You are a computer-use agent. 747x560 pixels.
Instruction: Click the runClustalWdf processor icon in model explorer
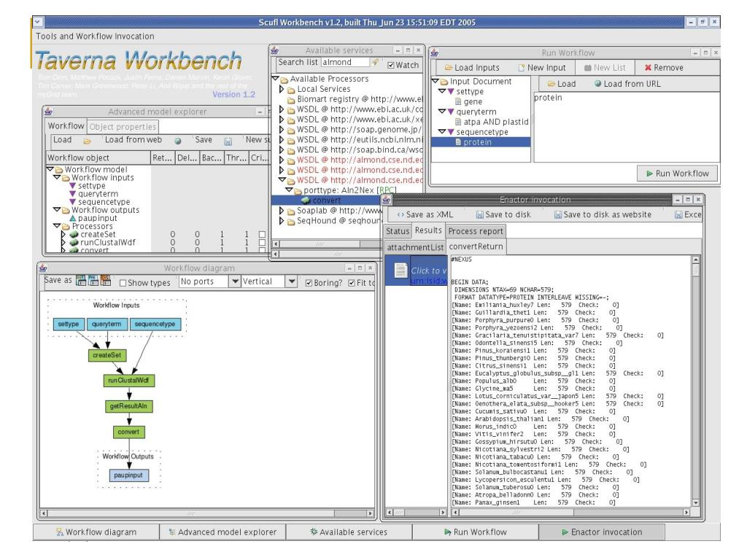(74, 242)
